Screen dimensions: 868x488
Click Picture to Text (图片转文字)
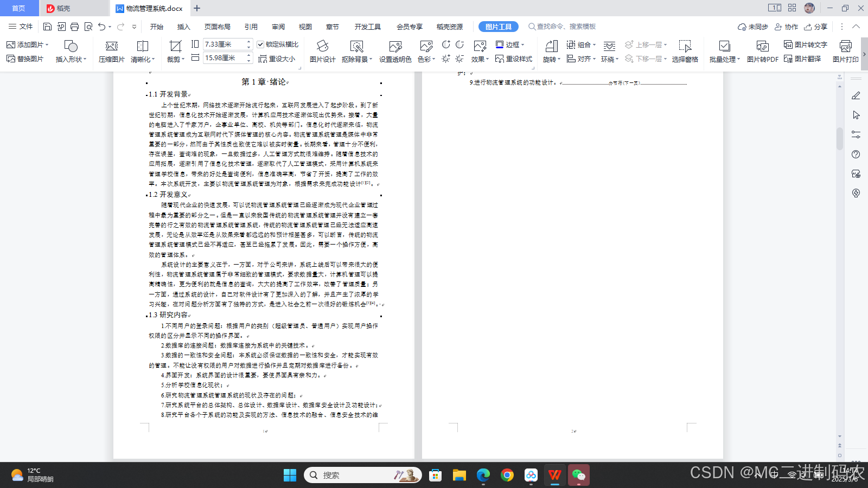(806, 44)
